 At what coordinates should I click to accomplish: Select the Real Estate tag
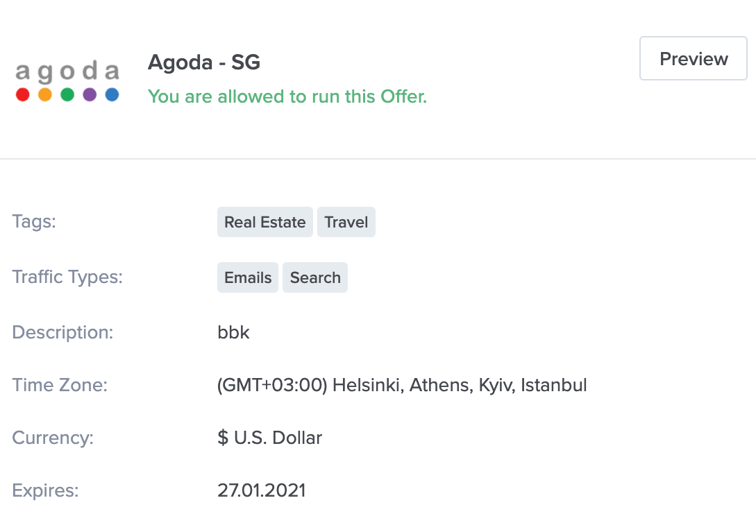tap(265, 222)
